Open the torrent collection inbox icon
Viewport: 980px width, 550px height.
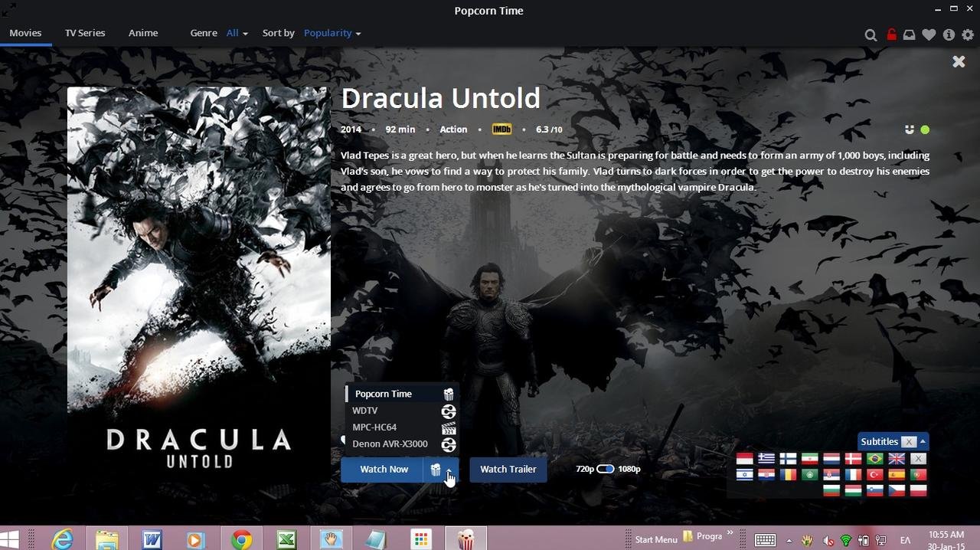(x=910, y=34)
